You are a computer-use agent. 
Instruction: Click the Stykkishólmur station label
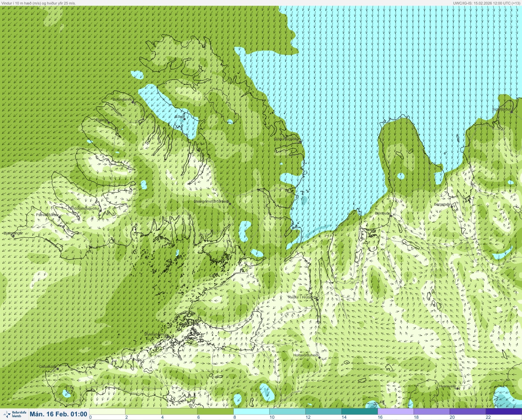(x=156, y=334)
